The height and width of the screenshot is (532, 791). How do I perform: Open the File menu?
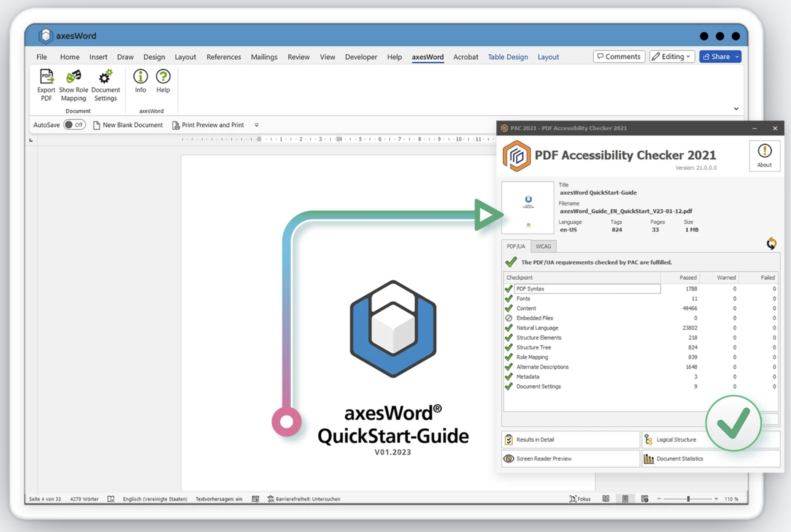click(41, 57)
